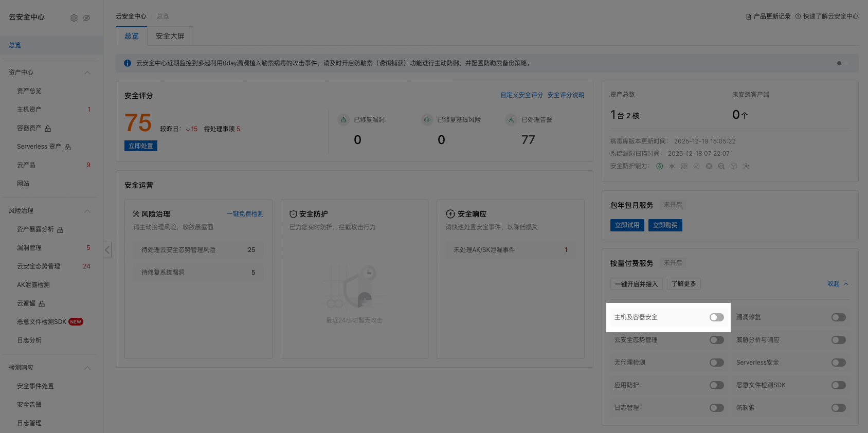Screen dimensions: 868x433
Task: Toggle the 恶意文件检测SDK pay-as-you-go switch
Action: tap(839, 385)
